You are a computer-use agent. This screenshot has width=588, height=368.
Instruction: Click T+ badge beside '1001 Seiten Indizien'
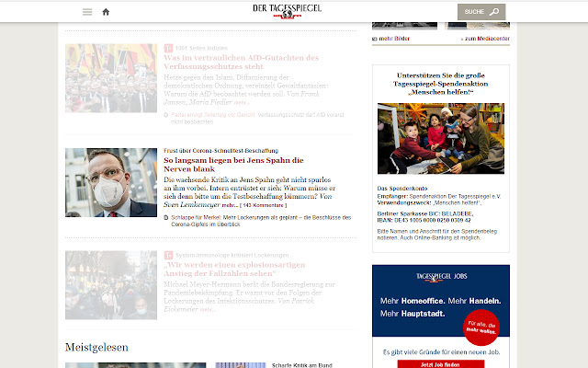pyautogui.click(x=168, y=48)
